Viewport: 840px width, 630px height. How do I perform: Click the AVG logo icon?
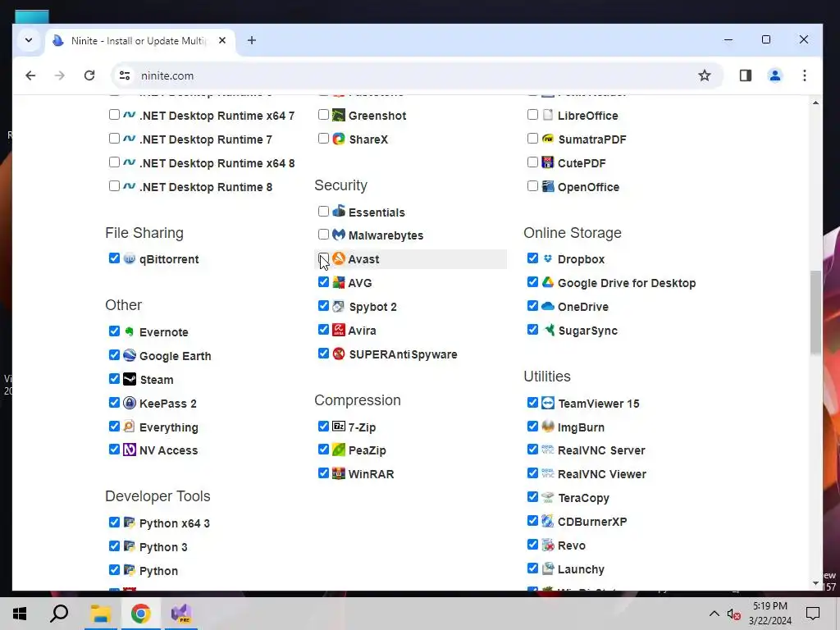click(339, 282)
